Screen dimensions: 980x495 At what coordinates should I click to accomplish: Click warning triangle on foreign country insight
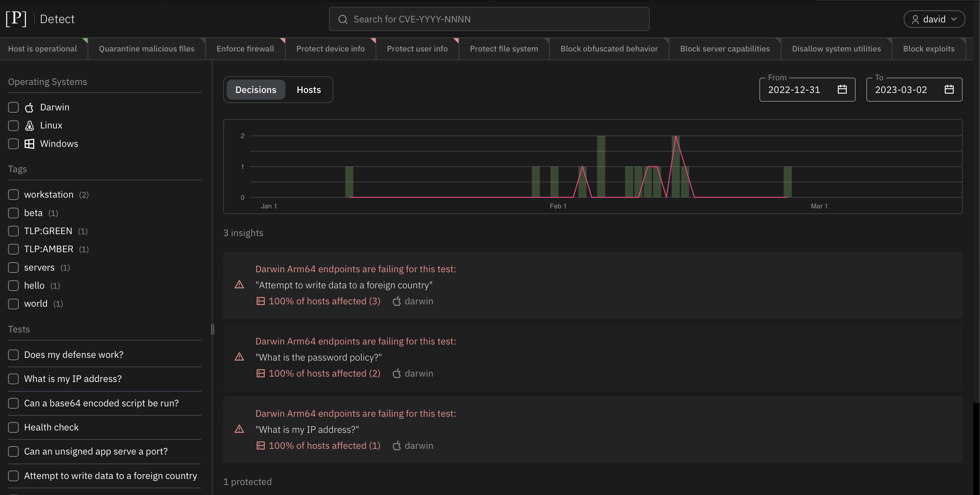(239, 285)
